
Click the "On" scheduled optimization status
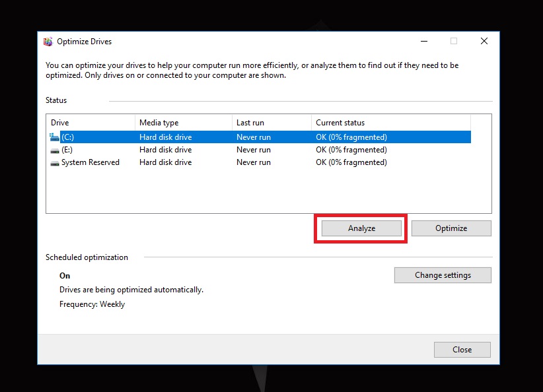coord(65,276)
